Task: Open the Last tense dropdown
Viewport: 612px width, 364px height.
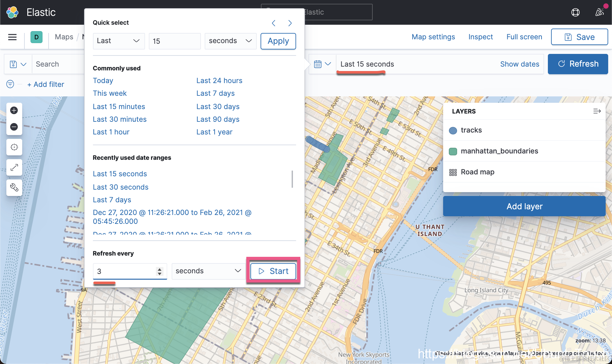Action: pos(119,41)
